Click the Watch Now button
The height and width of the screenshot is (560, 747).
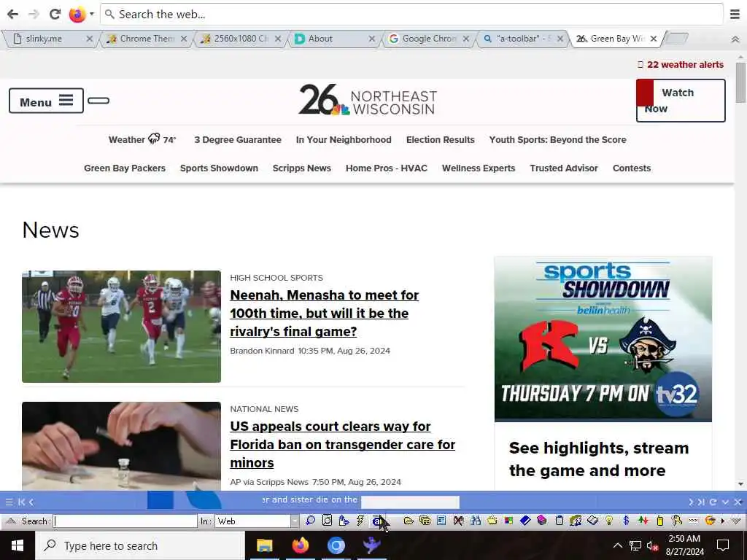(x=681, y=101)
